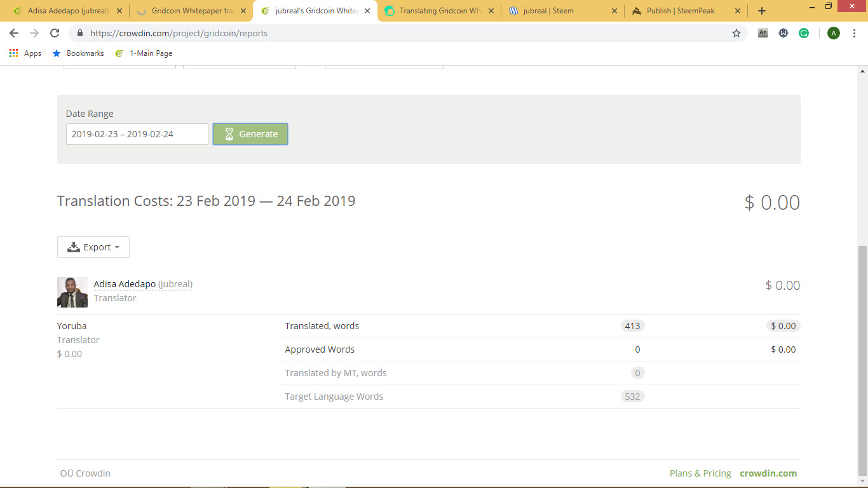
Task: Open the crowdin.com footer link
Action: tap(768, 473)
